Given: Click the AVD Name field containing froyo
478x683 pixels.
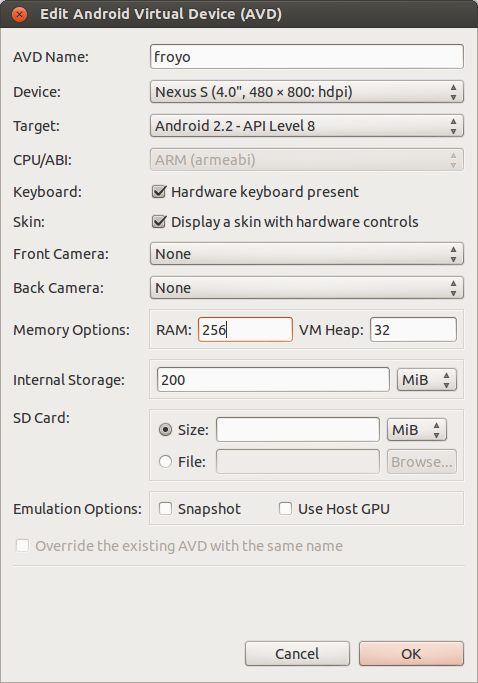Looking at the screenshot, I should point(306,57).
